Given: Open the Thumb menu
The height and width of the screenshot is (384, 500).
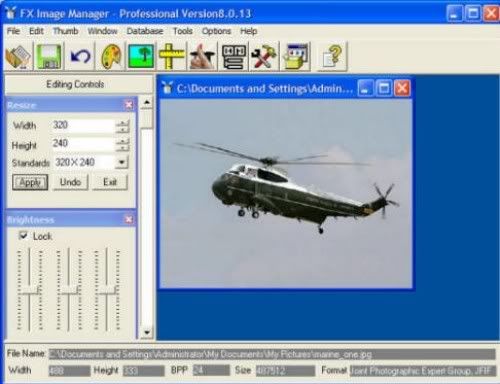Looking at the screenshot, I should [x=66, y=31].
